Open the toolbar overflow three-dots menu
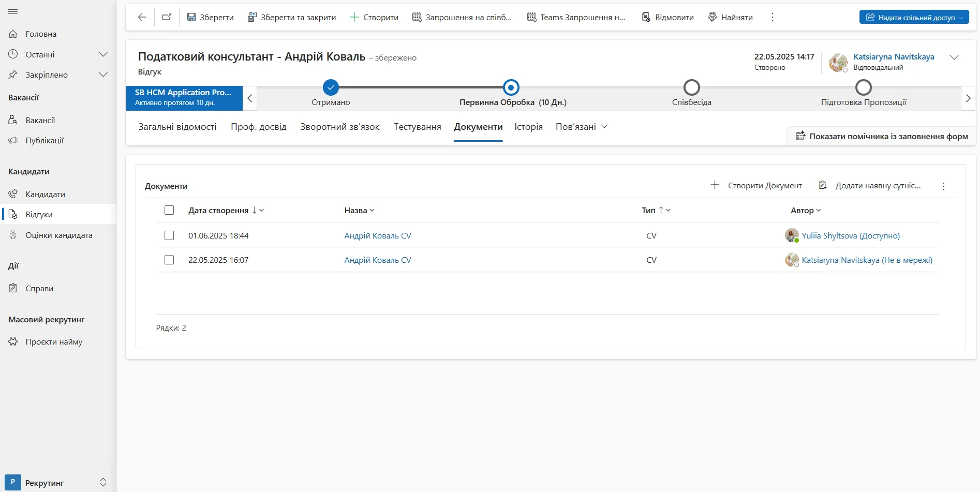Screen dimensions: 980x492 (x=773, y=17)
